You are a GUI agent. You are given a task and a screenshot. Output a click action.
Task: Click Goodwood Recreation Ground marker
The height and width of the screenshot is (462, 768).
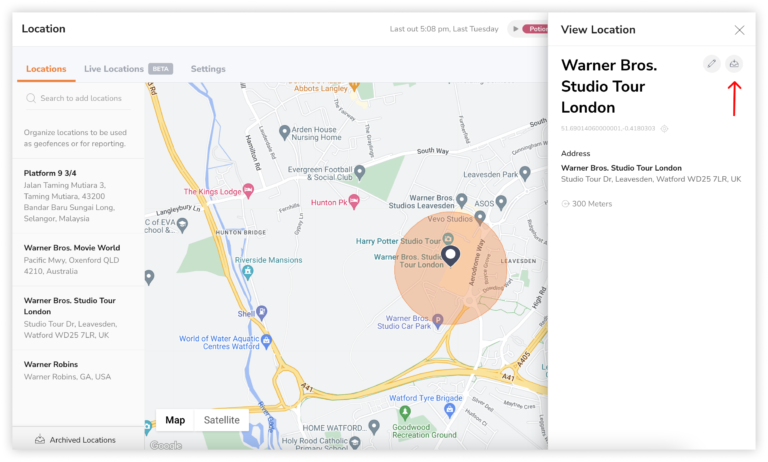(405, 413)
